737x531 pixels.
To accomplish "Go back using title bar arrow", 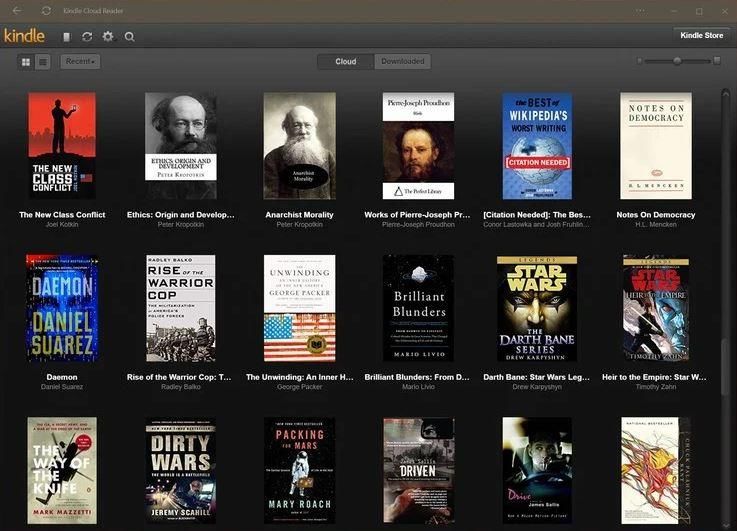I will [17, 10].
